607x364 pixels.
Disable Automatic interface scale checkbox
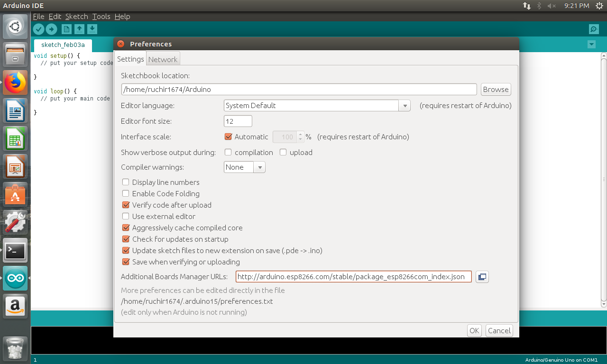(228, 137)
